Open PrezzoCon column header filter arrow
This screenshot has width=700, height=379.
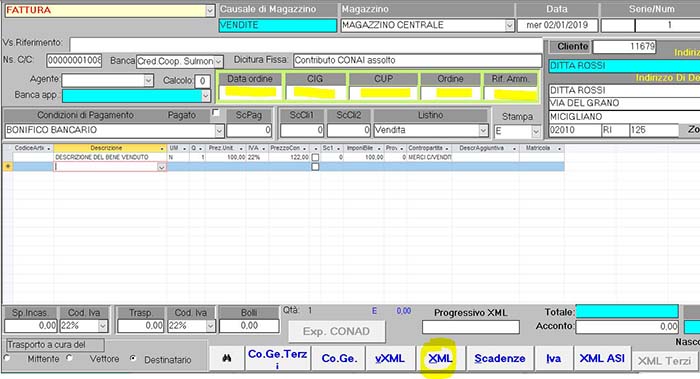point(305,148)
